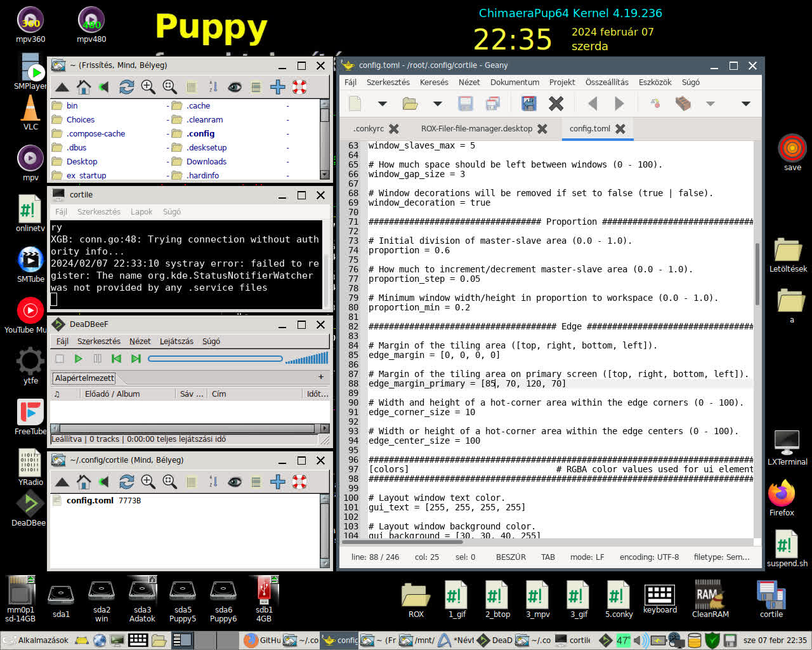This screenshot has width=812, height=650.
Task: Open the Dokumentum menu in Geany
Action: click(514, 83)
